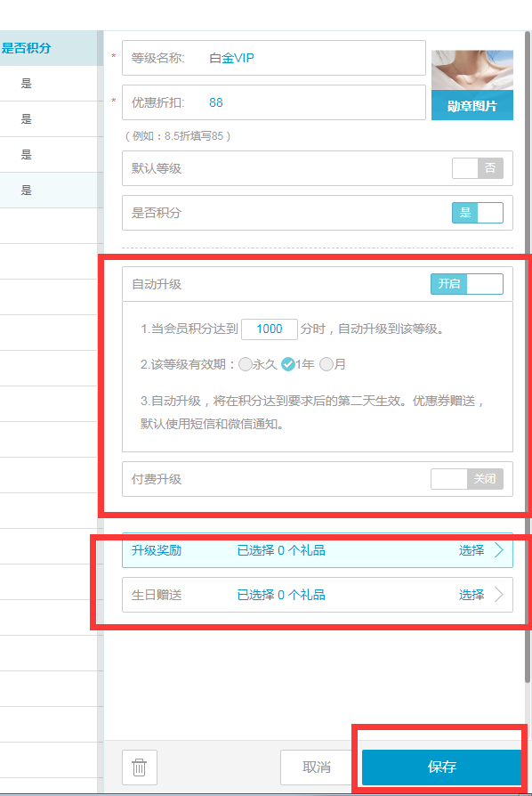The height and width of the screenshot is (796, 532).
Task: Select the 月 validity radio option
Action: click(326, 364)
